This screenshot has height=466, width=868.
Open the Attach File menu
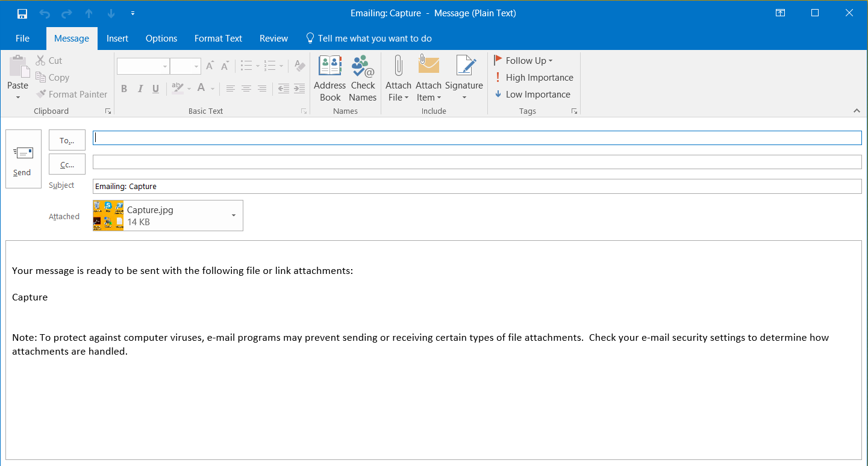(x=398, y=91)
